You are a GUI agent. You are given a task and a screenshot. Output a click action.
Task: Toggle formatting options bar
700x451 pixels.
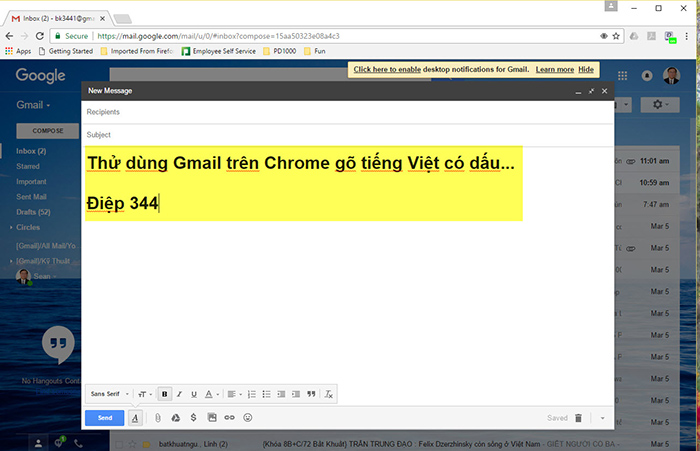(x=135, y=418)
